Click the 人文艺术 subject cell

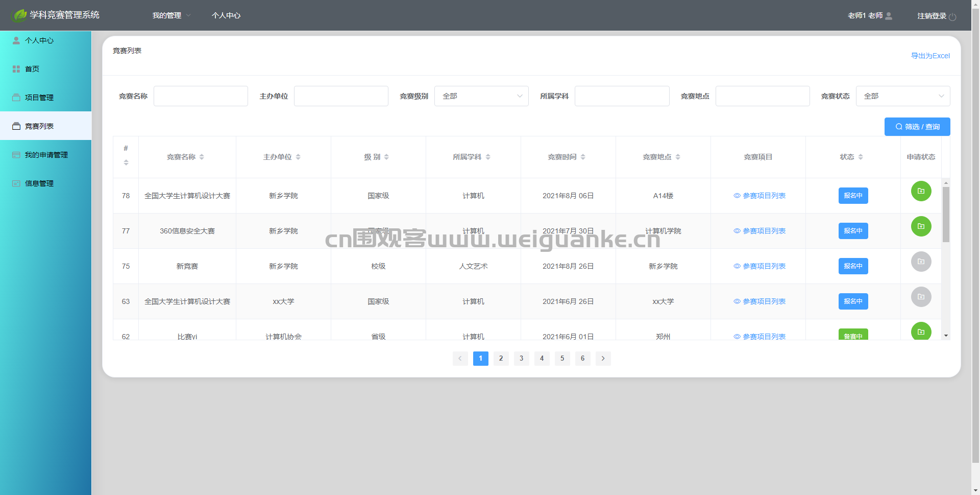473,266
